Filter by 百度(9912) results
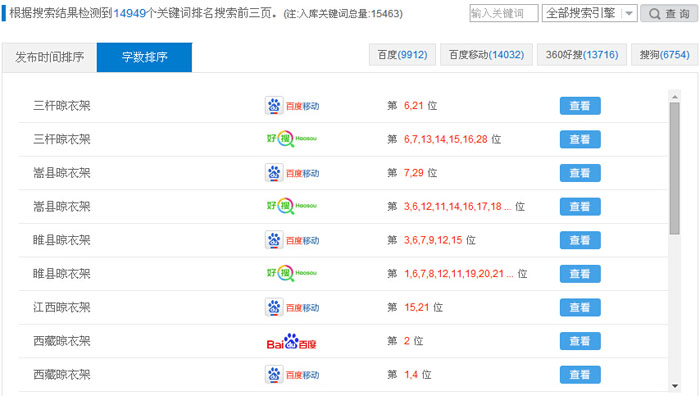The width and height of the screenshot is (700, 396). click(402, 55)
